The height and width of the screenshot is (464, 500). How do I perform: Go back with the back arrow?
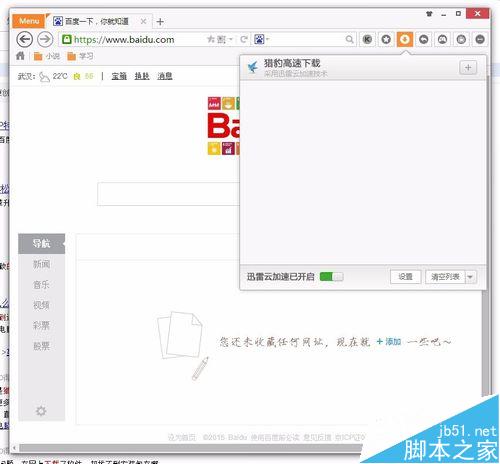pyautogui.click(x=25, y=40)
